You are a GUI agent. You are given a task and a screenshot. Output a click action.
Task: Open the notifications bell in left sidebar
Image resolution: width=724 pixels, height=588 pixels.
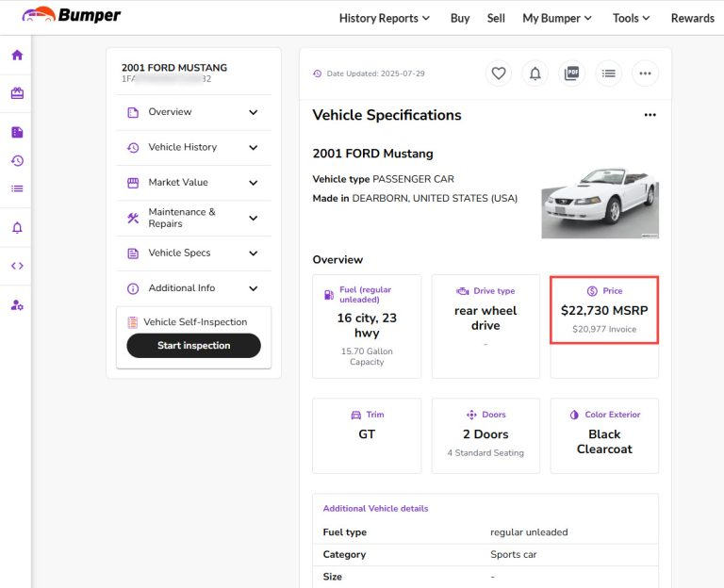[x=17, y=227]
